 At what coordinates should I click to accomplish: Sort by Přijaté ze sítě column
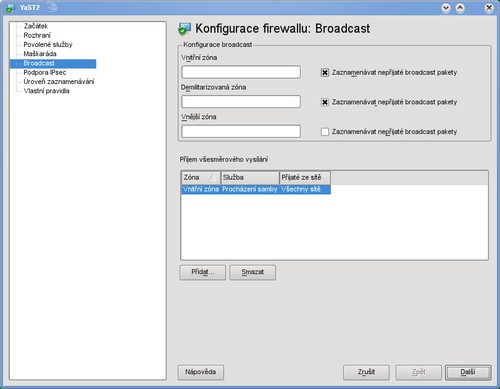coord(305,178)
